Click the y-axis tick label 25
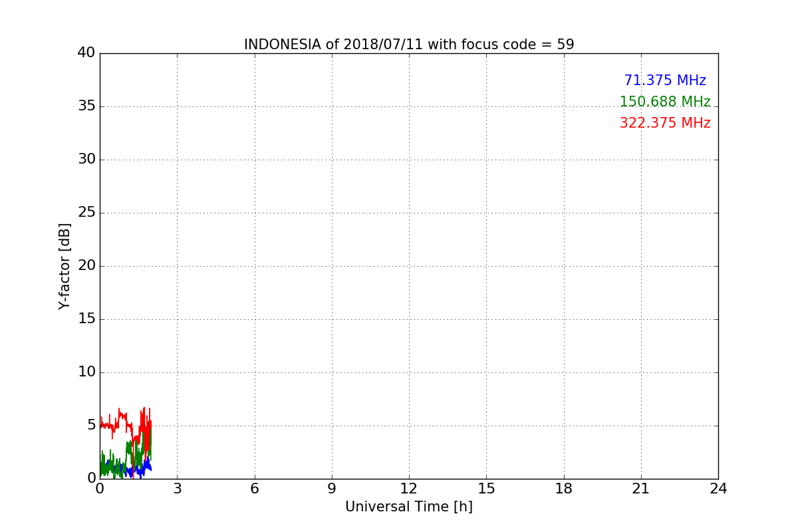 click(86, 213)
